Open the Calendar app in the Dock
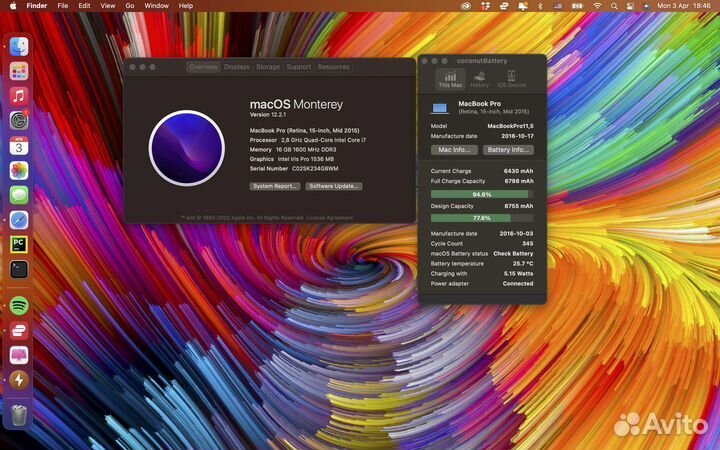The height and width of the screenshot is (450, 720). pos(19,146)
